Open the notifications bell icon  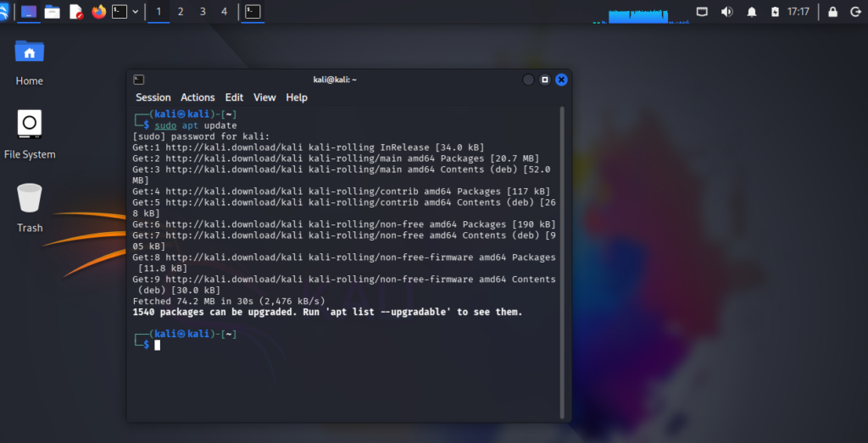point(752,12)
